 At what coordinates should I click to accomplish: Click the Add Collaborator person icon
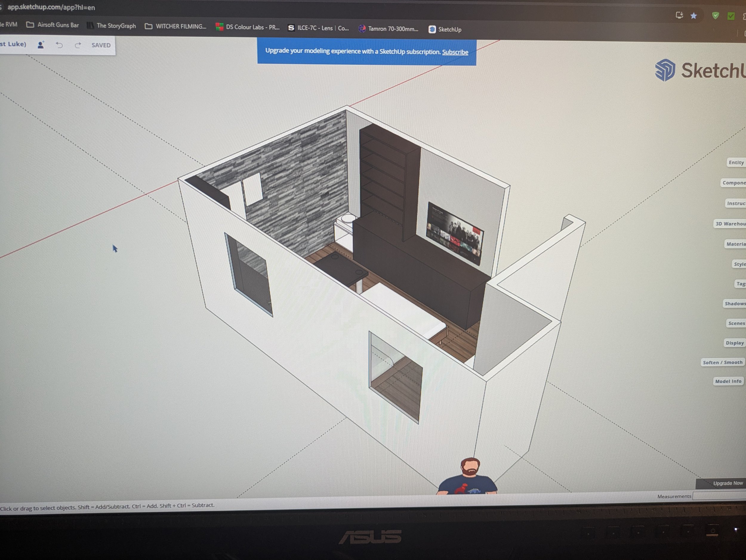(41, 45)
